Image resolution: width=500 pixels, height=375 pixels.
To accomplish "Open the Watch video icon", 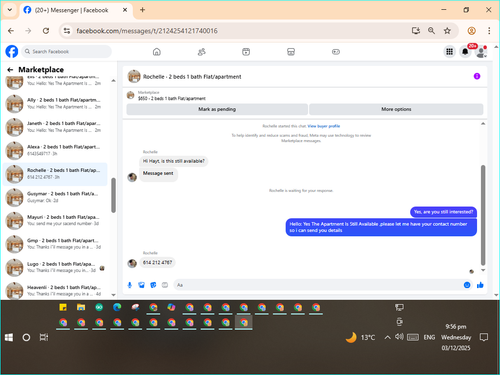I will click(x=246, y=52).
